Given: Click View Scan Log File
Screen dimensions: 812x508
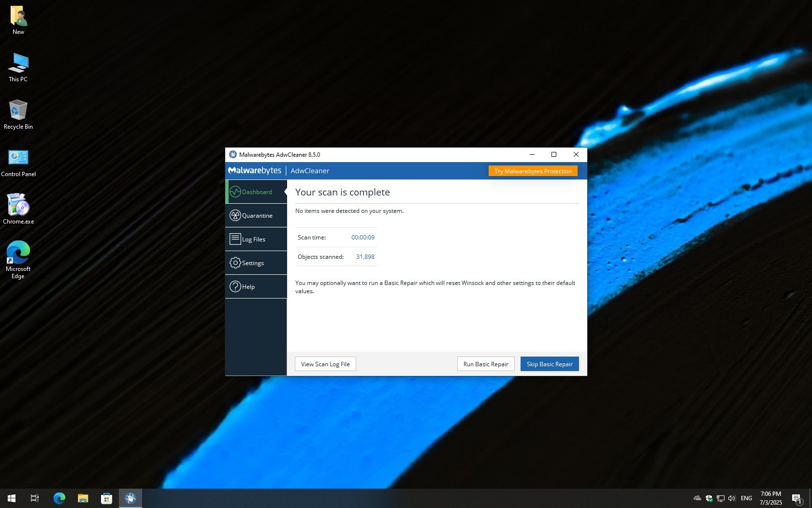Looking at the screenshot, I should click(x=325, y=364).
